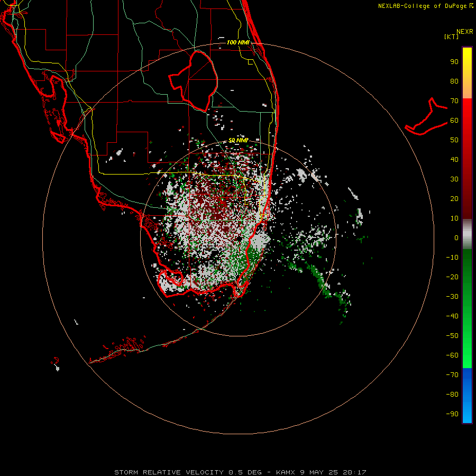
Task: Click the 50 value on the velocity scale
Action: [x=454, y=140]
